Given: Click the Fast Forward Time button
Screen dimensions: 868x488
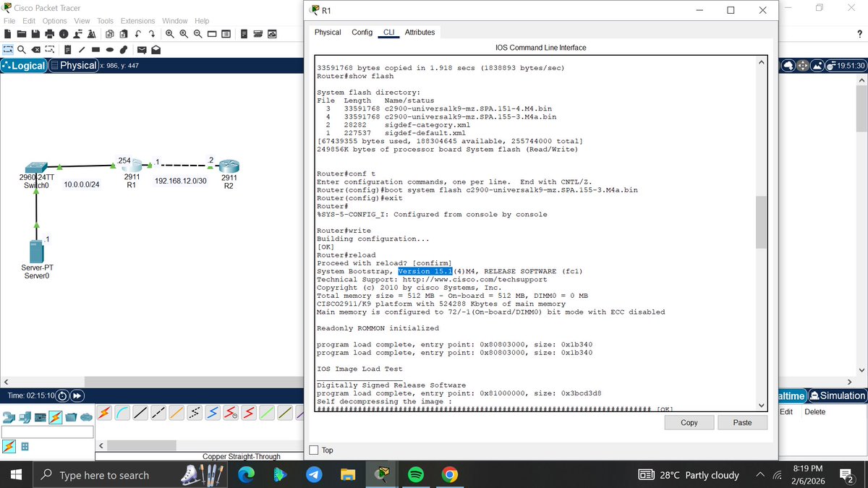Looking at the screenshot, I should (77, 396).
